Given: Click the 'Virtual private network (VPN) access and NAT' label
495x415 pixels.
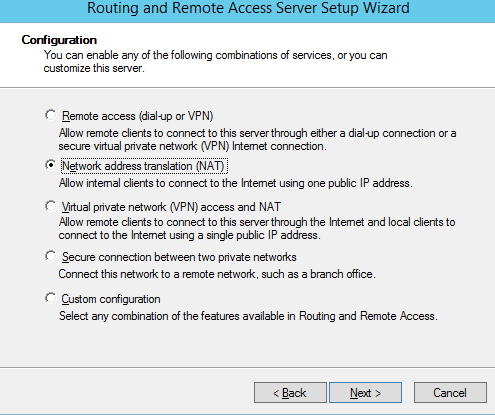Looking at the screenshot, I should coord(171,207).
